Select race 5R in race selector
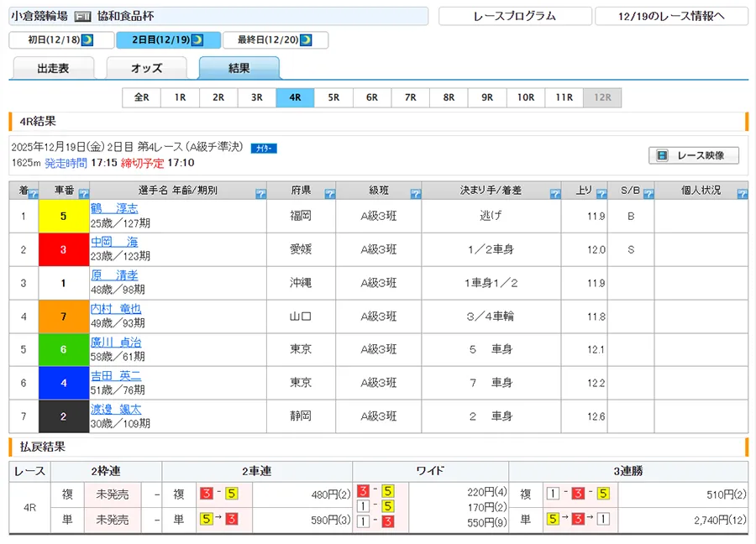The image size is (756, 544). (333, 97)
